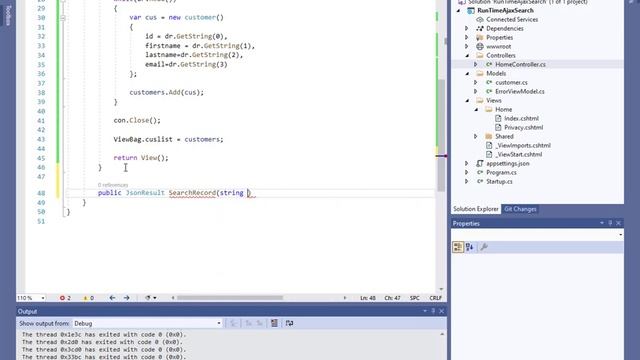Open the zoom level 110% dropdown
This screenshot has height=360, width=640.
tap(43, 298)
